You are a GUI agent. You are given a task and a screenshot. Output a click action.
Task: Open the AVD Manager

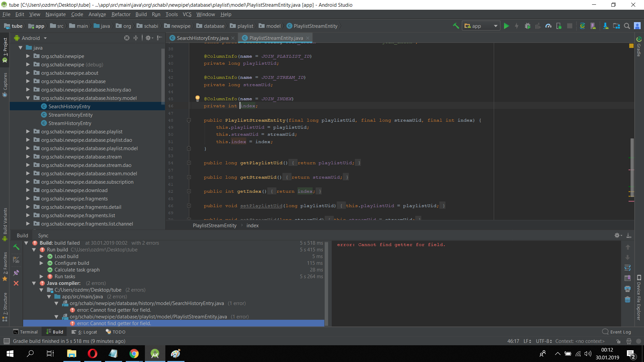point(593,26)
